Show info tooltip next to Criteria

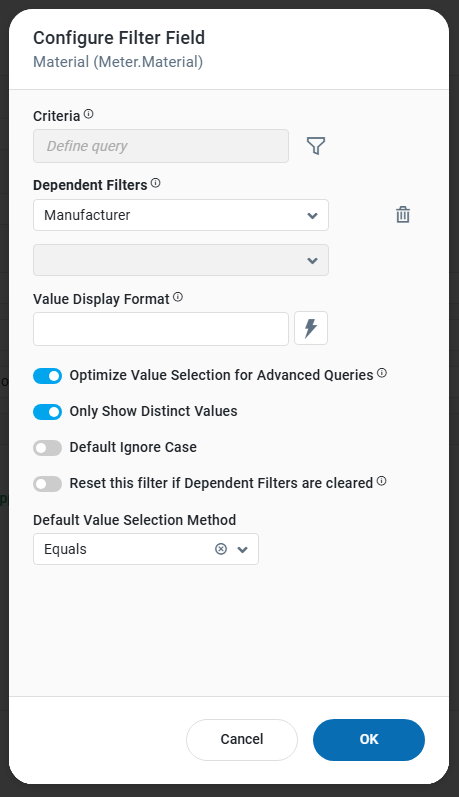88,114
